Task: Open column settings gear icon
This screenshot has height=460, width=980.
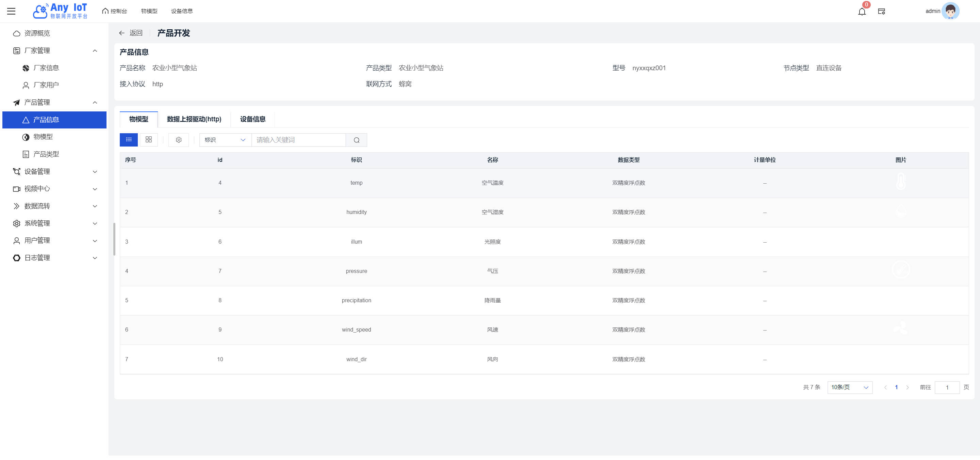Action: [178, 140]
